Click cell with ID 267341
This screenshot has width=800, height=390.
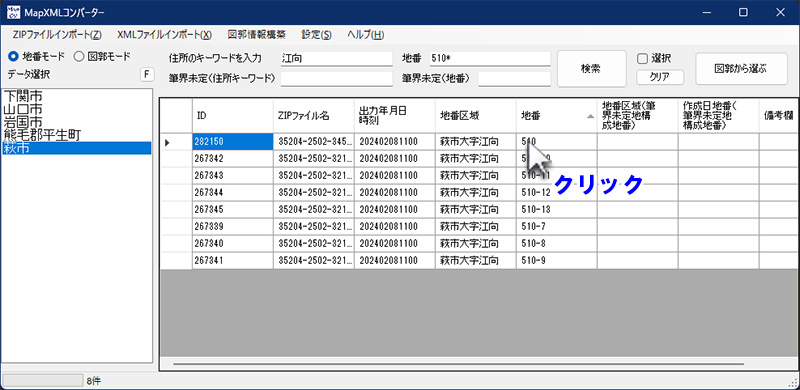click(233, 260)
